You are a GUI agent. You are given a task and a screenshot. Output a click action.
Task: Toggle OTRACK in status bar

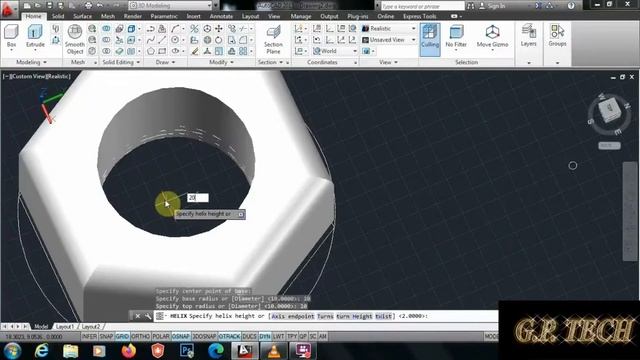pyautogui.click(x=229, y=336)
